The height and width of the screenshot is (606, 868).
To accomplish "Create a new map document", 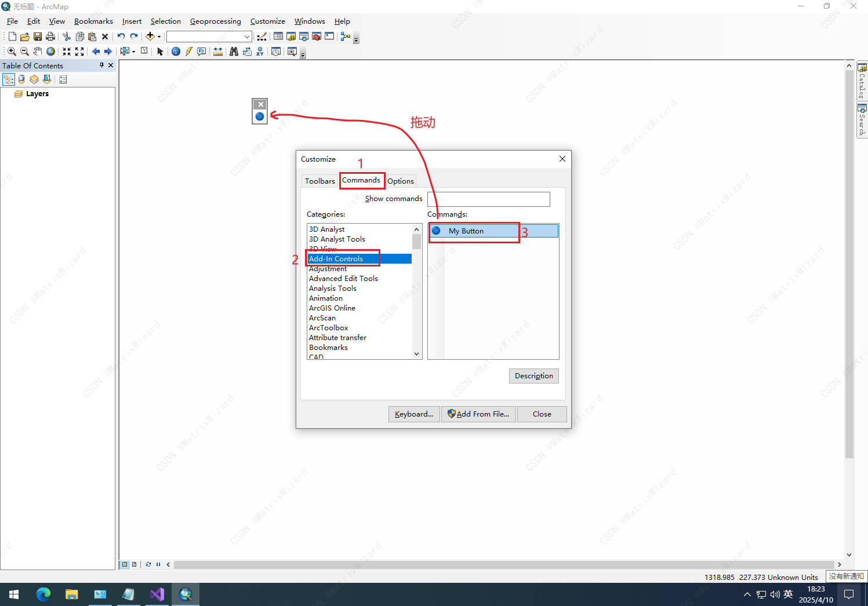I will (x=12, y=36).
